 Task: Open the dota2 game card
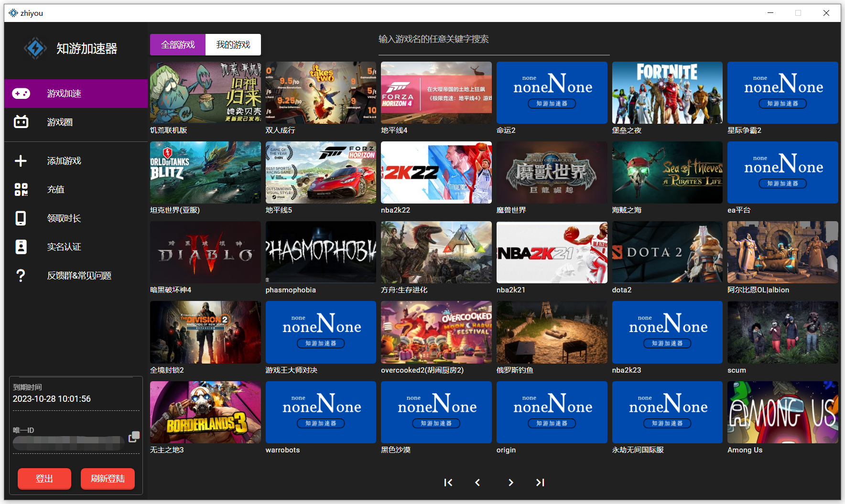coord(667,252)
